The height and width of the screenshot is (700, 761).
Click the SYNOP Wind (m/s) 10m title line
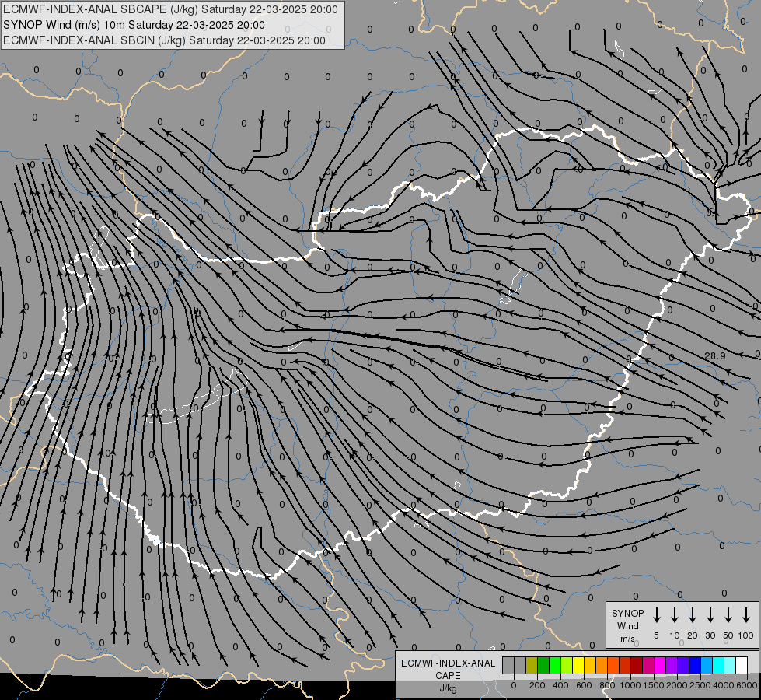134,25
